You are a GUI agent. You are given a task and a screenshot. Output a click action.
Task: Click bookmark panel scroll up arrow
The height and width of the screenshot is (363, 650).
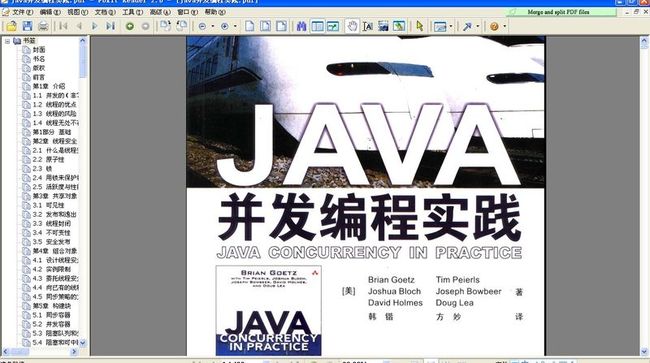82,41
